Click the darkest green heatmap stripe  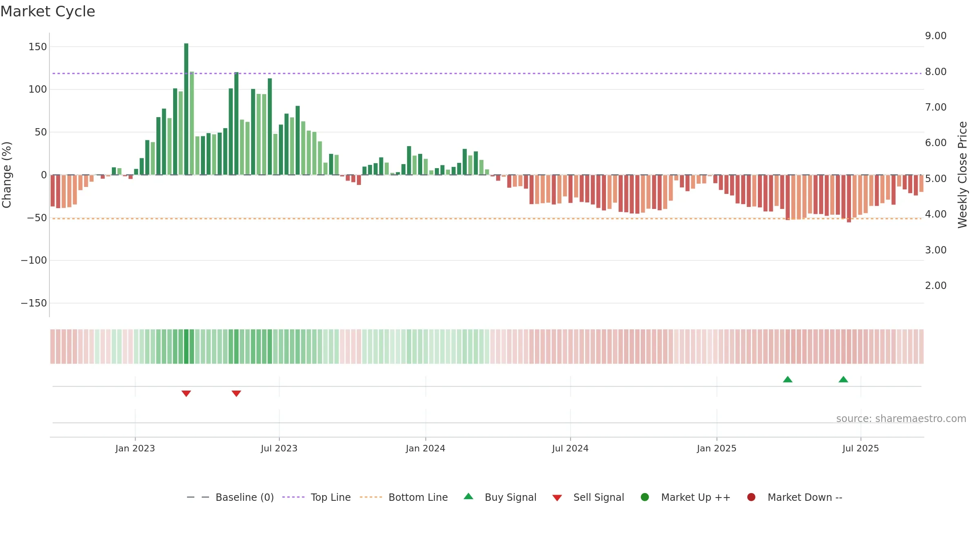tap(186, 347)
